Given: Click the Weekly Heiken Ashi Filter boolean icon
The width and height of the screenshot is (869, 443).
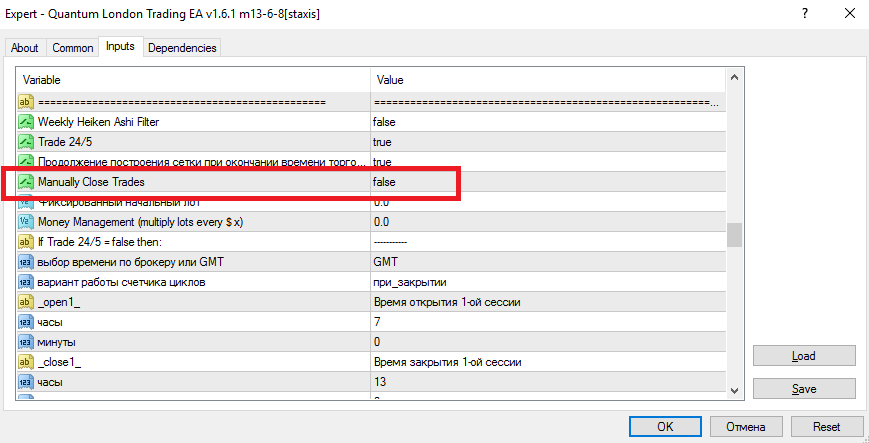Looking at the screenshot, I should pyautogui.click(x=26, y=122).
